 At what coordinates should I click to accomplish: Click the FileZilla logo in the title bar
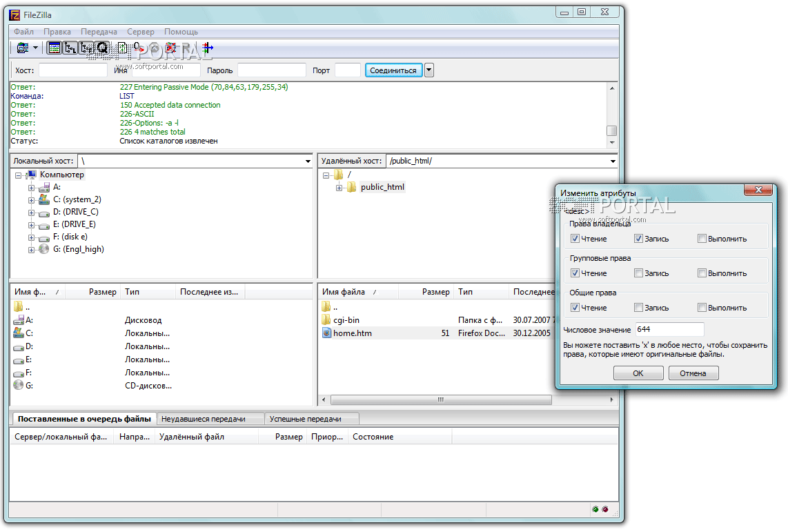[14, 15]
